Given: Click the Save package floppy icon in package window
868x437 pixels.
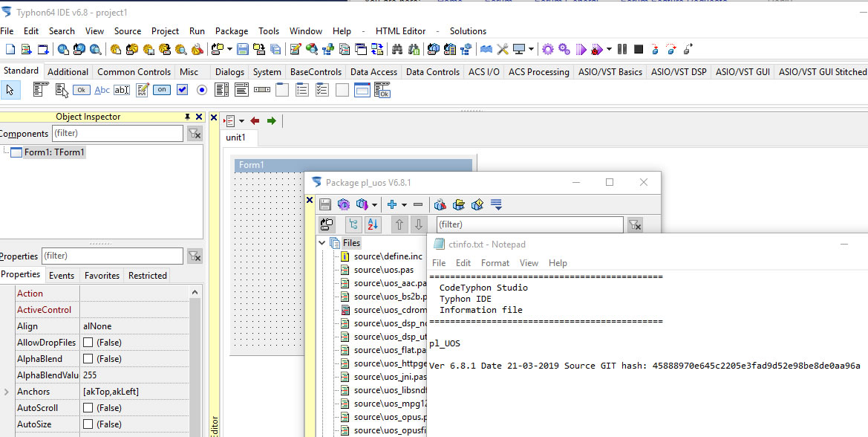Looking at the screenshot, I should point(325,204).
